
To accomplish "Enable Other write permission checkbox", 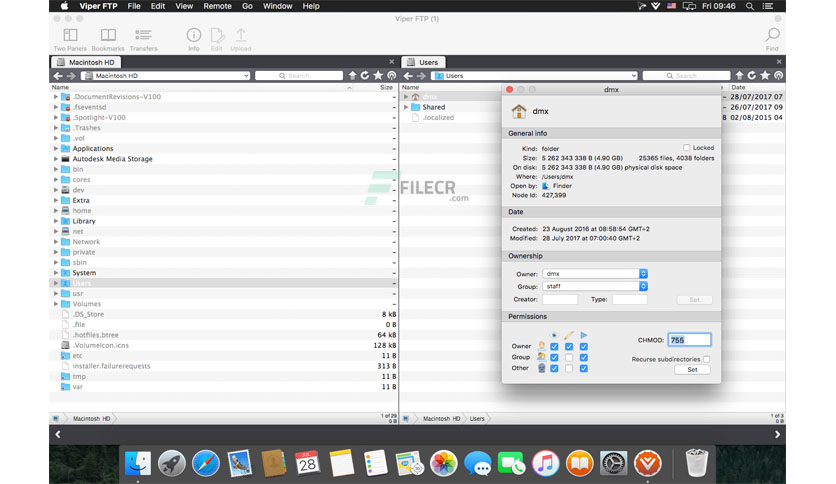I will tap(569, 368).
